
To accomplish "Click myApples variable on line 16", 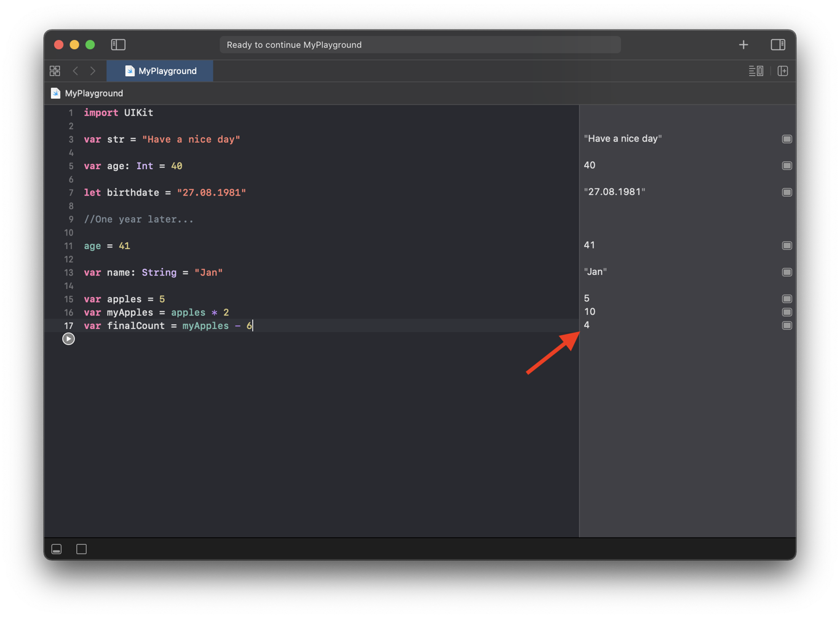I will pos(130,312).
